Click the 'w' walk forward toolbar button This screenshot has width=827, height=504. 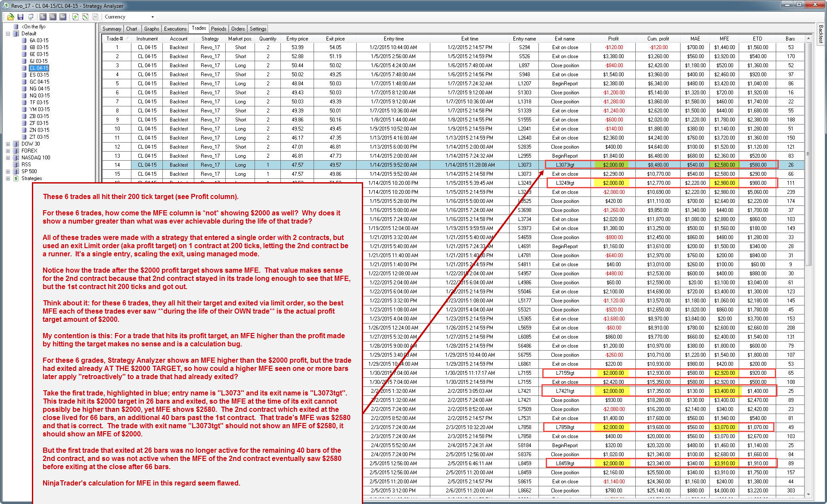coord(63,17)
